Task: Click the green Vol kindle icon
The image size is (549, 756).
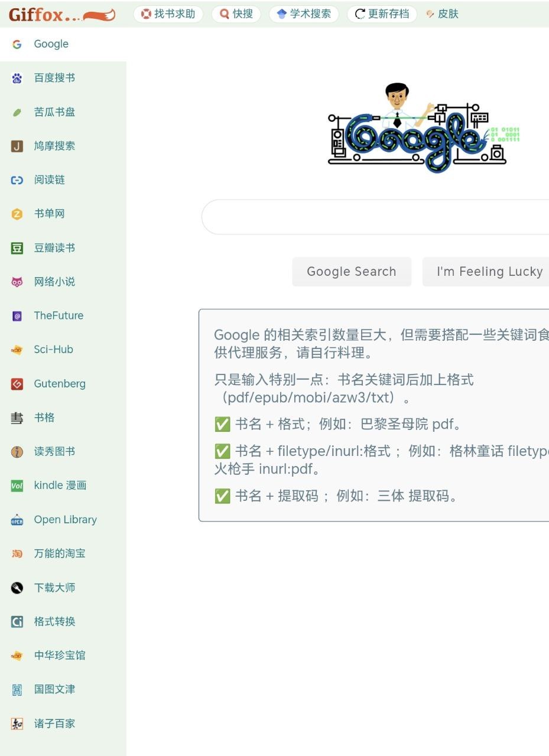Action: click(x=17, y=485)
